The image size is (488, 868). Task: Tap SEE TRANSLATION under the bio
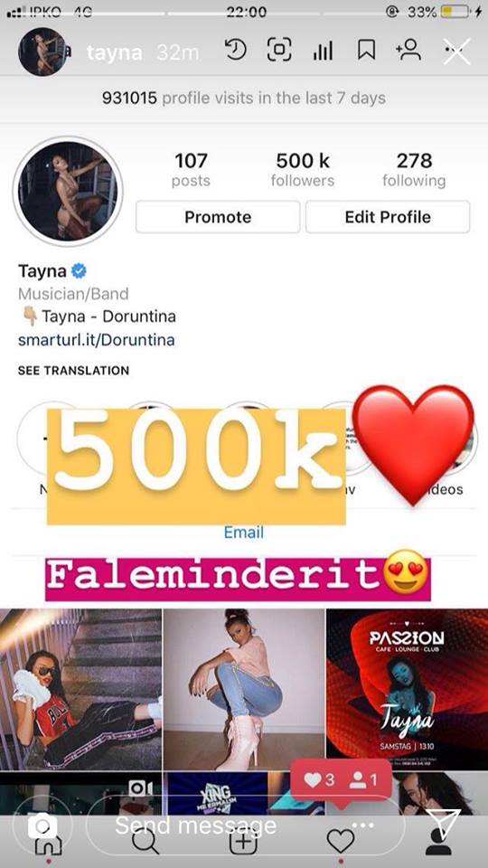pos(73,371)
